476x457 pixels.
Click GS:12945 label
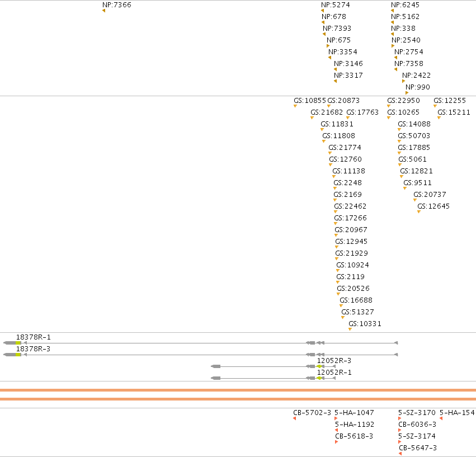pos(351,242)
